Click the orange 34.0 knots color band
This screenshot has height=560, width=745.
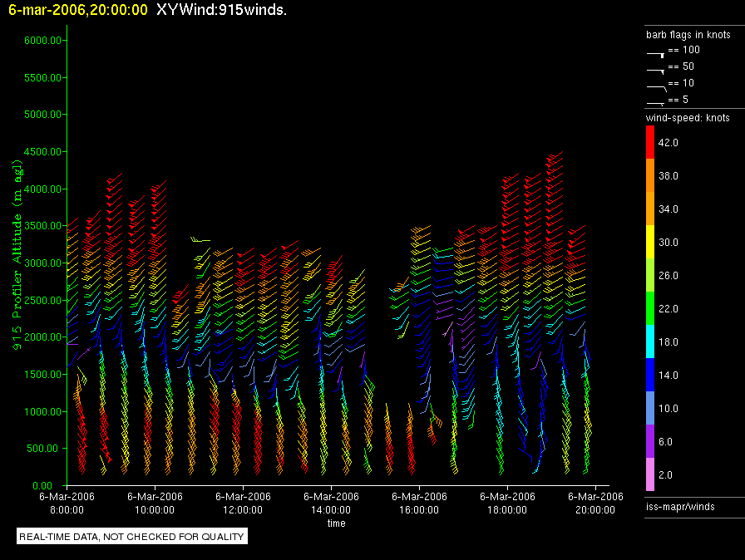coord(650,209)
